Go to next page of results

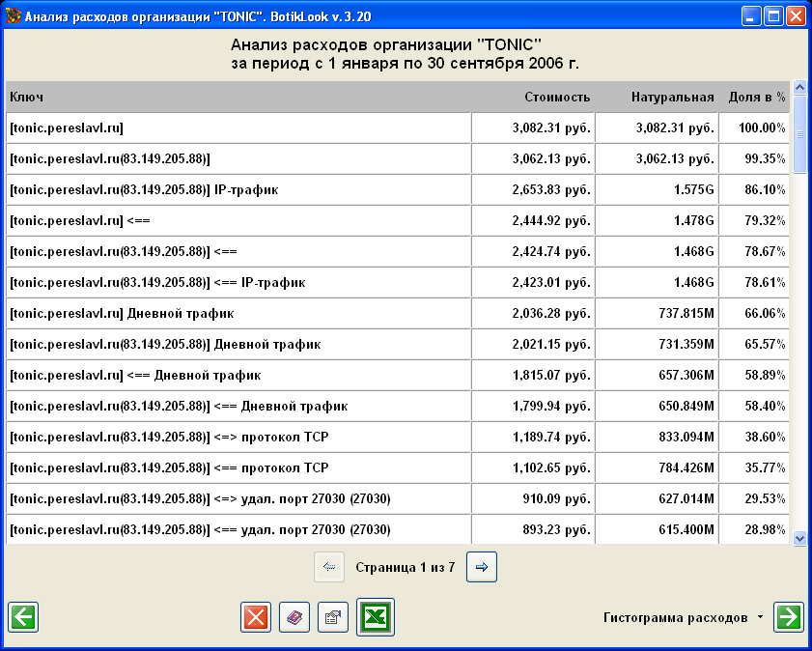point(482,568)
